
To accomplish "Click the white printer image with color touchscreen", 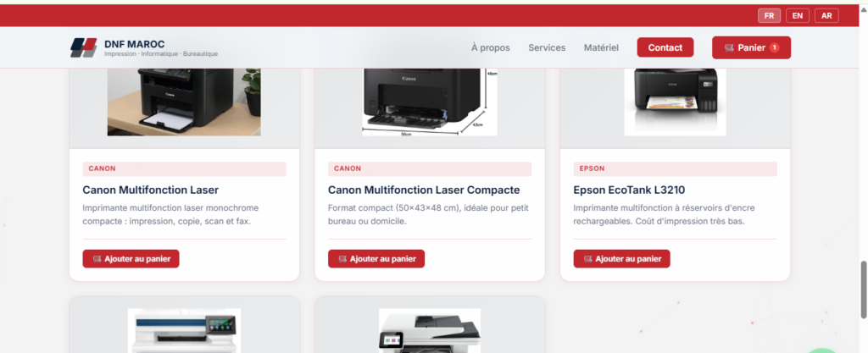I will click(x=184, y=331).
